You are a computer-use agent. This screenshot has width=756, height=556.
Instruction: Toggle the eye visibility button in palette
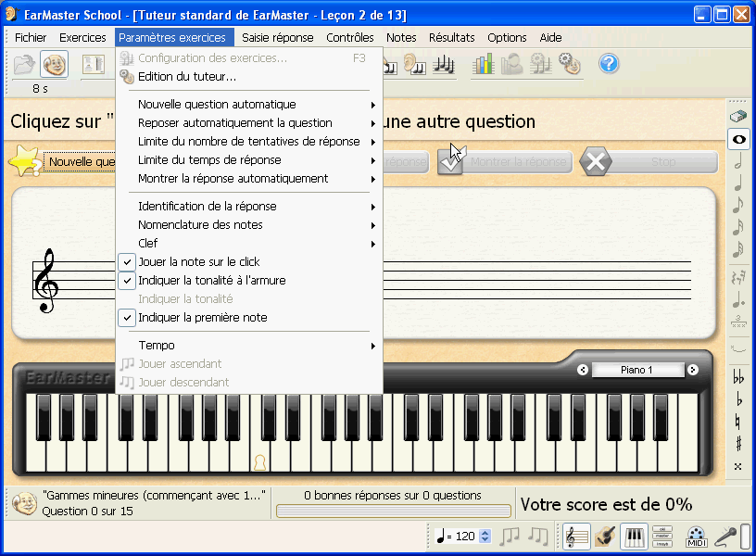click(x=738, y=139)
